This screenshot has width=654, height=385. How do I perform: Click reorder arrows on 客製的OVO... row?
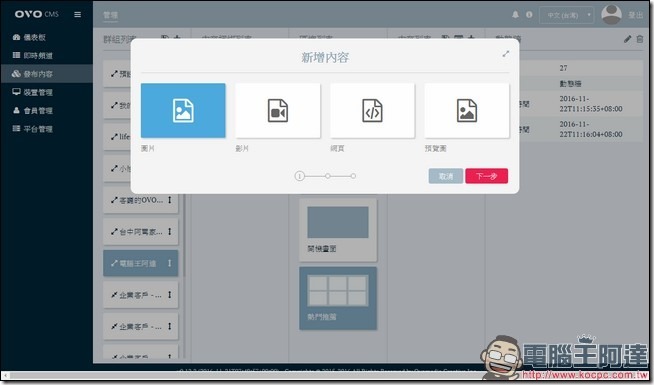[x=170, y=200]
